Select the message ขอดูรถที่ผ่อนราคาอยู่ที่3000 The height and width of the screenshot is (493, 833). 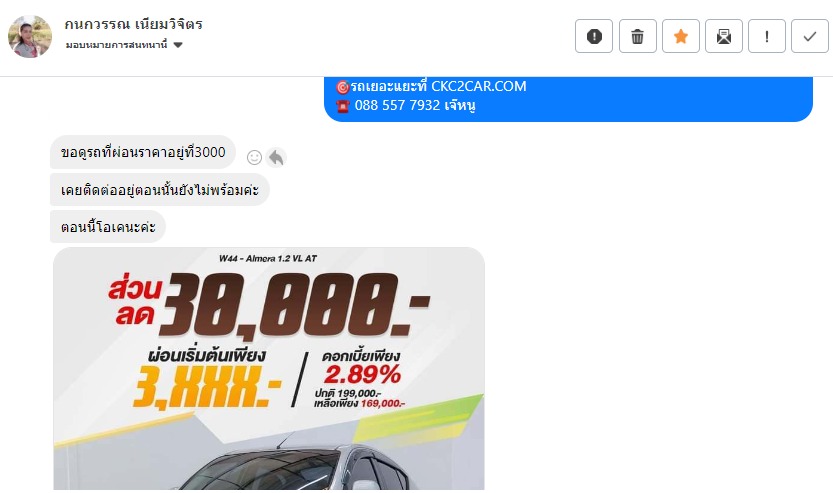point(143,152)
